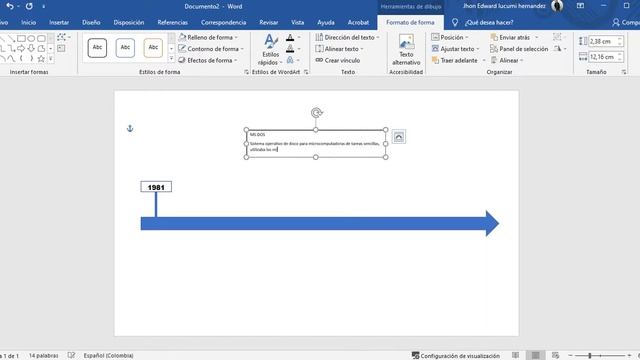Open the Ajustar texto dropdown
Screen dimensions: 640x360
(455, 49)
